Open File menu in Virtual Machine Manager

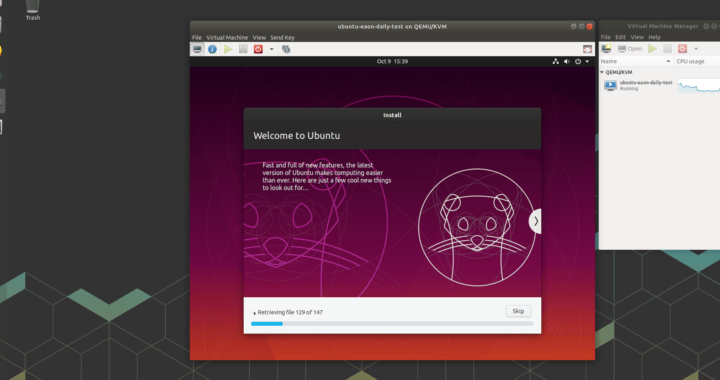click(606, 37)
